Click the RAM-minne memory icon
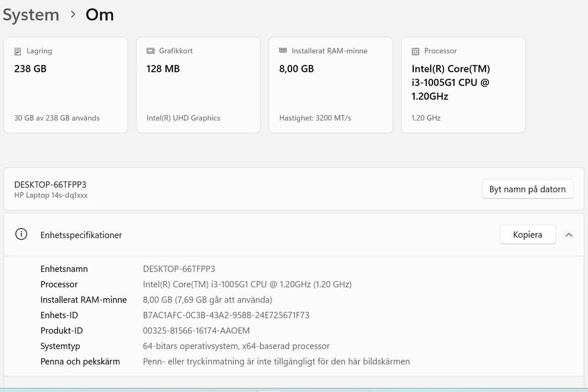Screen dimensions: 588x392 pyautogui.click(x=283, y=51)
